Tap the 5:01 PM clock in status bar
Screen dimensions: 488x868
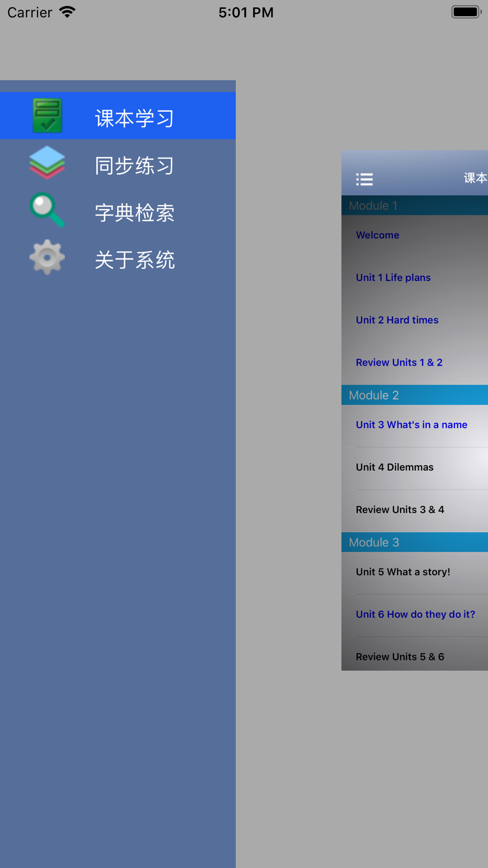tap(246, 12)
